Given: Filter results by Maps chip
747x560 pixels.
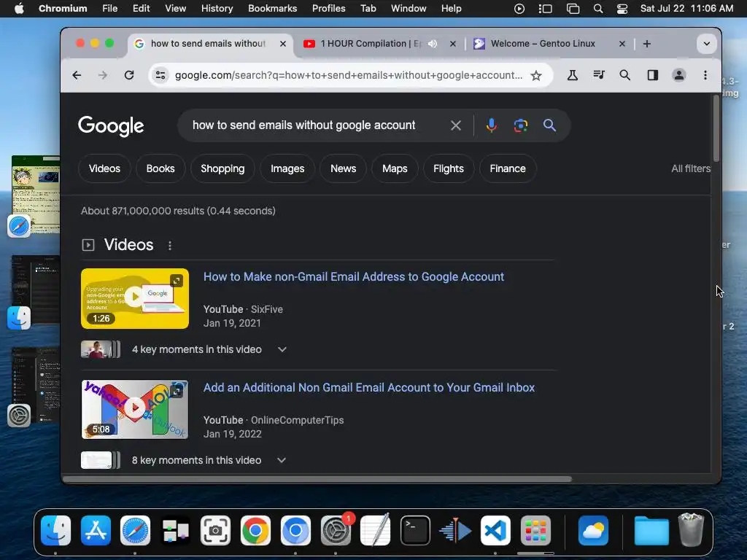Looking at the screenshot, I should point(395,168).
